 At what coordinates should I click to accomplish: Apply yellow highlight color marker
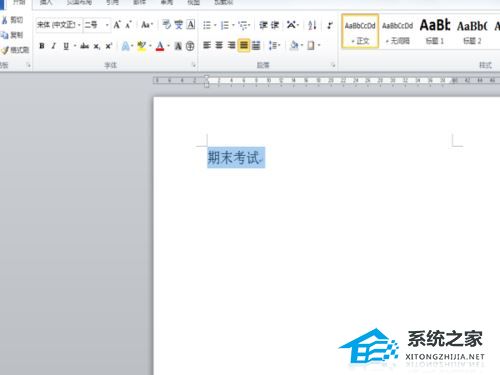142,46
